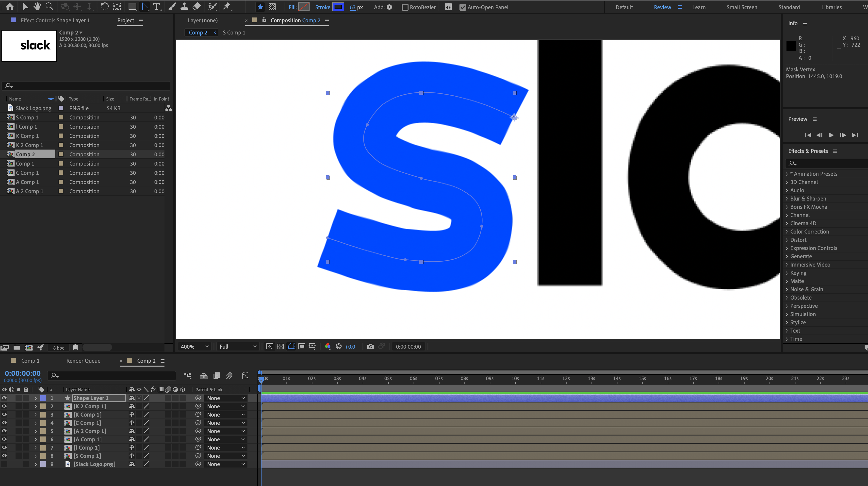Select C Comp 1 in Project panel
The width and height of the screenshot is (868, 486).
(x=27, y=173)
